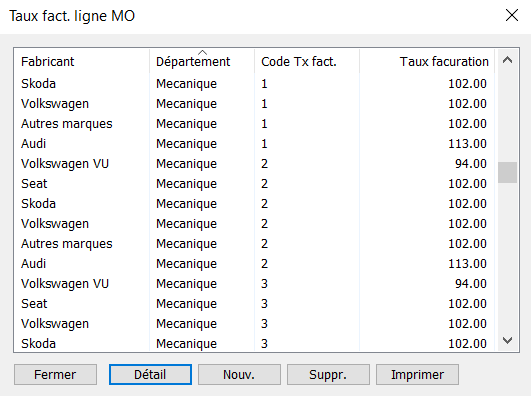Select the Skoda row with code 2
Viewport: 531px width, 396px height.
[x=254, y=204]
